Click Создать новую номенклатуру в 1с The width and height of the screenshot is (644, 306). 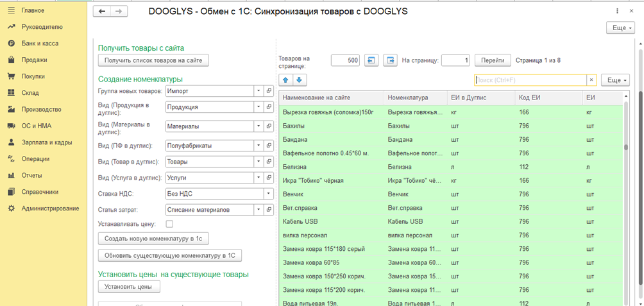[153, 238]
